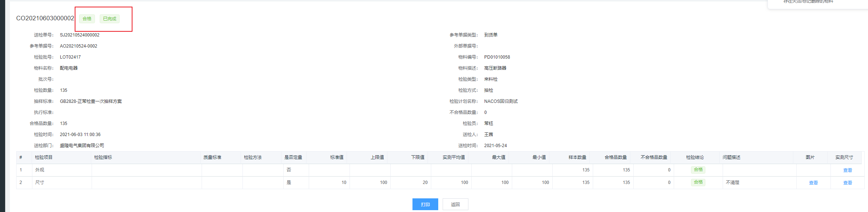The width and height of the screenshot is (868, 212).
Task: Click the 合格 status tag beside order number
Action: (x=87, y=19)
